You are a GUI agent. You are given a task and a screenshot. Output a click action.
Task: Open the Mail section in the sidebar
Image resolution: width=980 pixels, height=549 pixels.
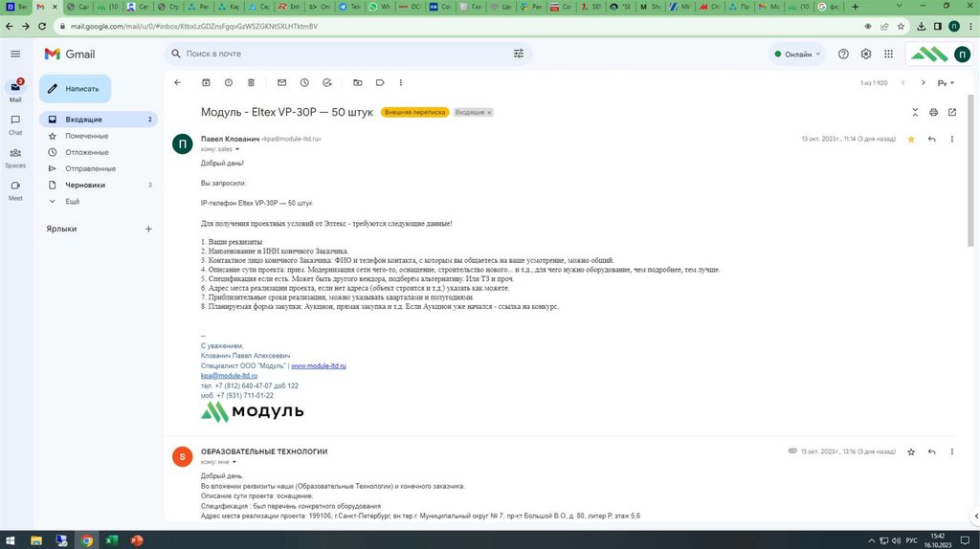click(x=15, y=91)
